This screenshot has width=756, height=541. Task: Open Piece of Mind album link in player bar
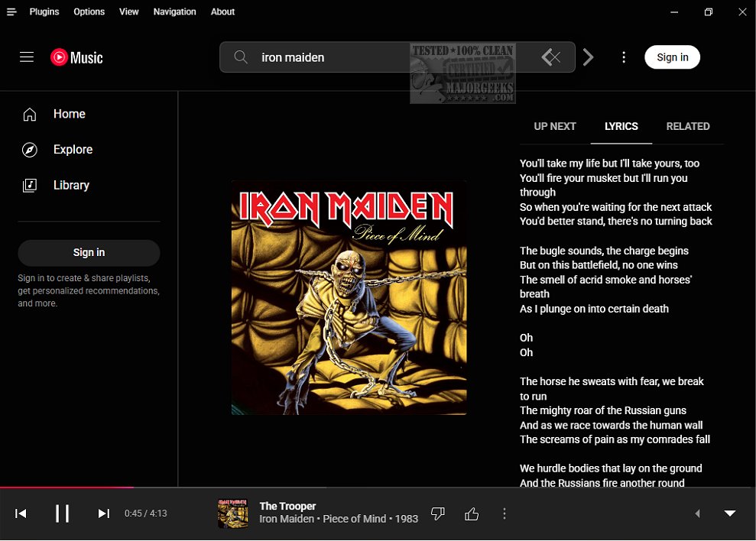tap(355, 520)
